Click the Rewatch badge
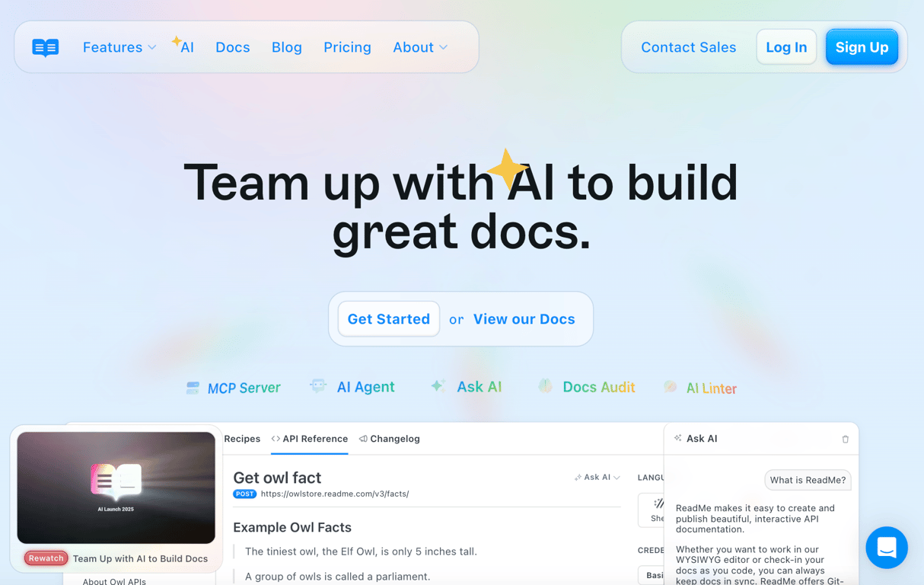This screenshot has width=924, height=585. tap(46, 558)
